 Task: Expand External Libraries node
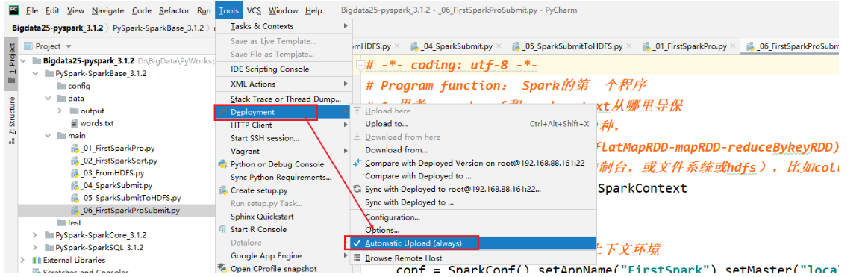pos(22,260)
